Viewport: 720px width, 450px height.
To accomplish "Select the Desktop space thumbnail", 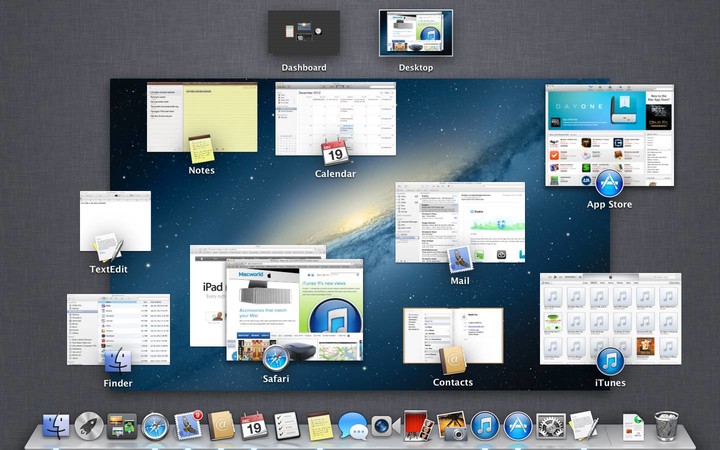I will click(415, 32).
